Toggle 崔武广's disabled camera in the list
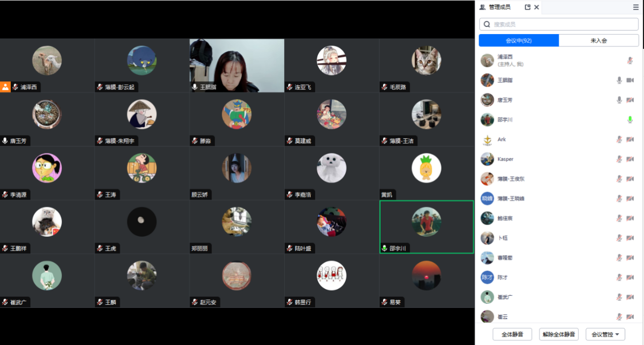Viewport: 644px width, 345px height. pos(630,297)
